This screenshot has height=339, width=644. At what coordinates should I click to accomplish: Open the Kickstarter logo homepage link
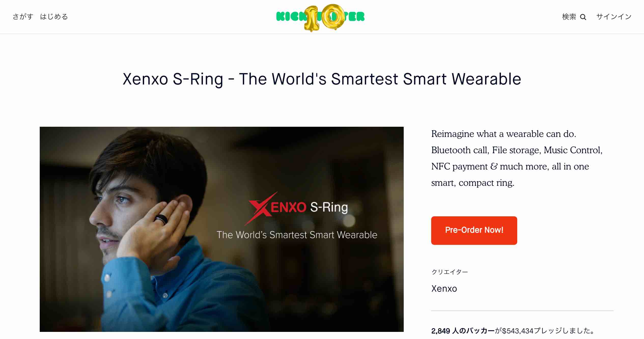click(x=320, y=17)
